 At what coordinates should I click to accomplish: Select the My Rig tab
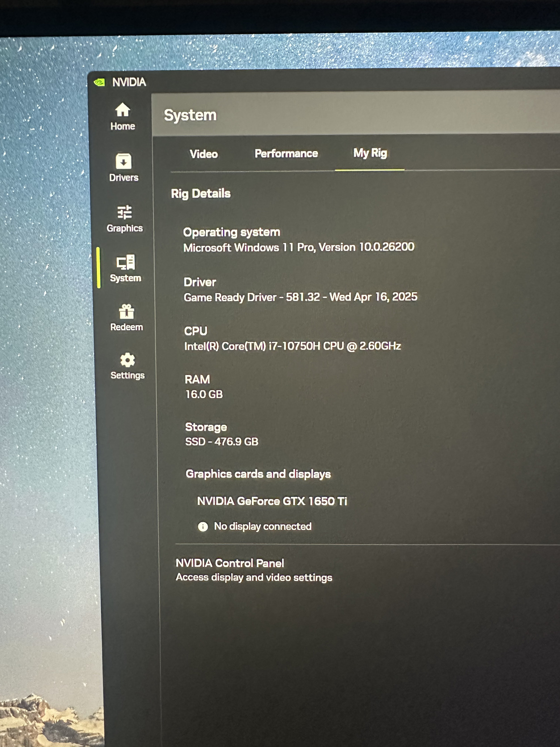tap(370, 153)
